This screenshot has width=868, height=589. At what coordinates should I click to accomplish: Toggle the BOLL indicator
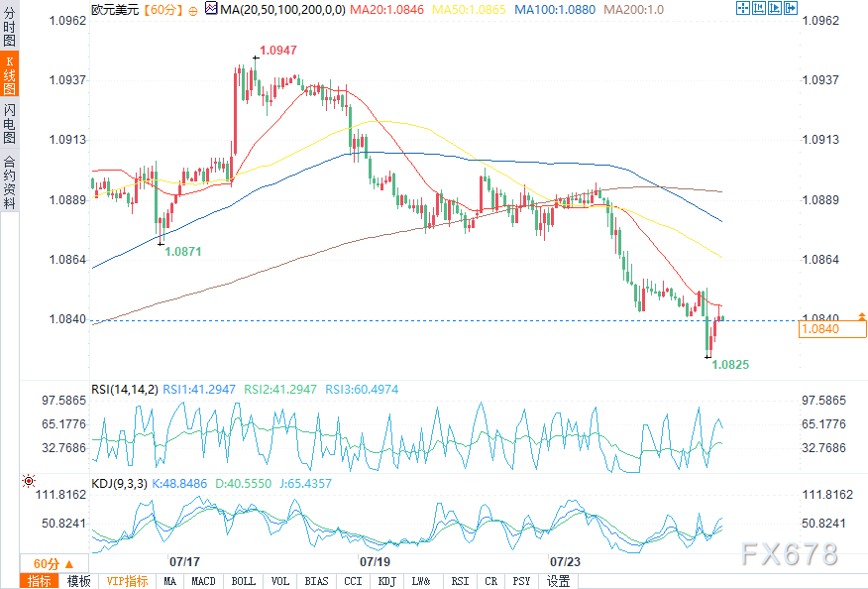(243, 581)
